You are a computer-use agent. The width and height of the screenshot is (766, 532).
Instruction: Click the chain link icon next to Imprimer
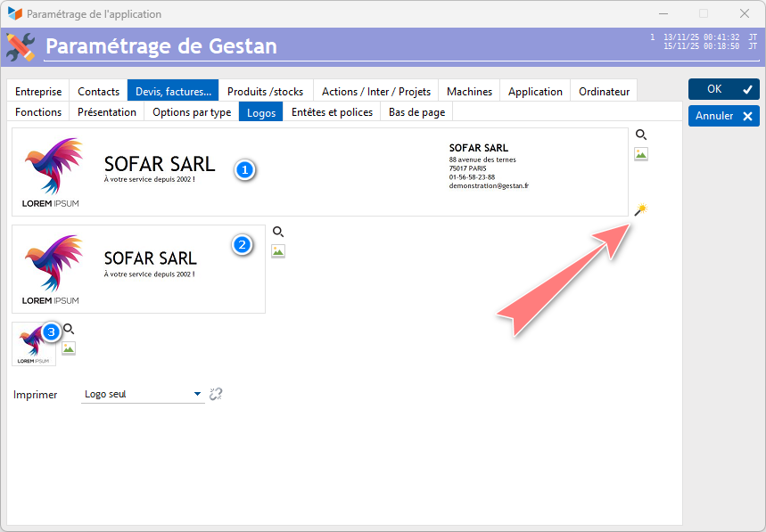(x=215, y=394)
